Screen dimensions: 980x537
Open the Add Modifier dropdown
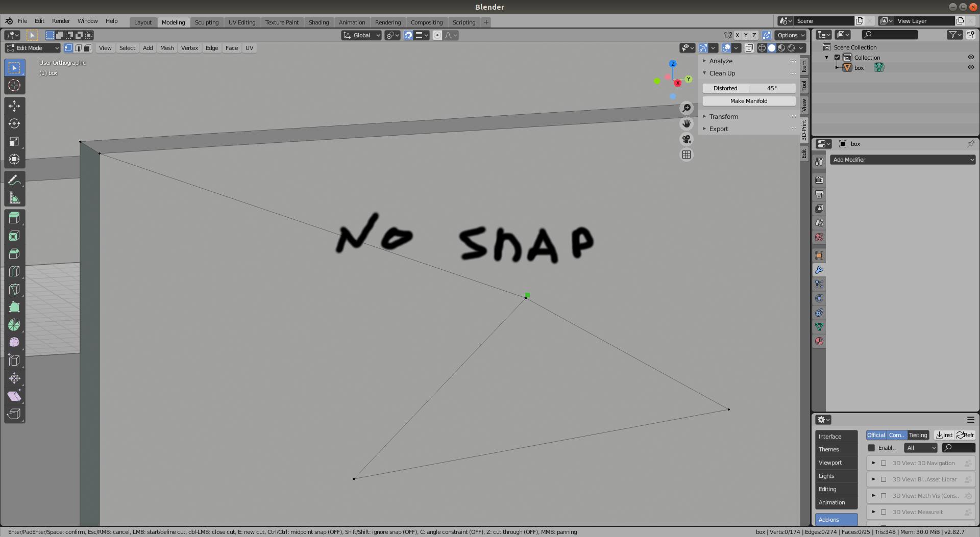902,160
